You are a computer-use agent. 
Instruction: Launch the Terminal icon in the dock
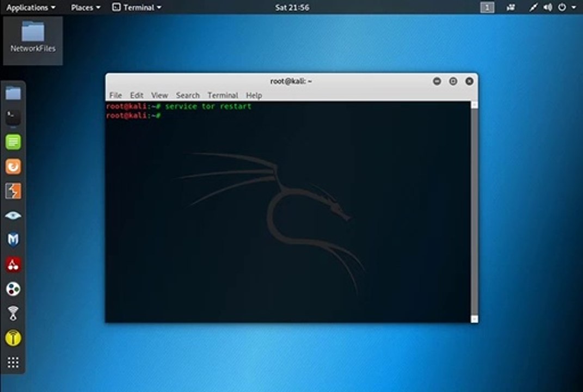click(13, 118)
